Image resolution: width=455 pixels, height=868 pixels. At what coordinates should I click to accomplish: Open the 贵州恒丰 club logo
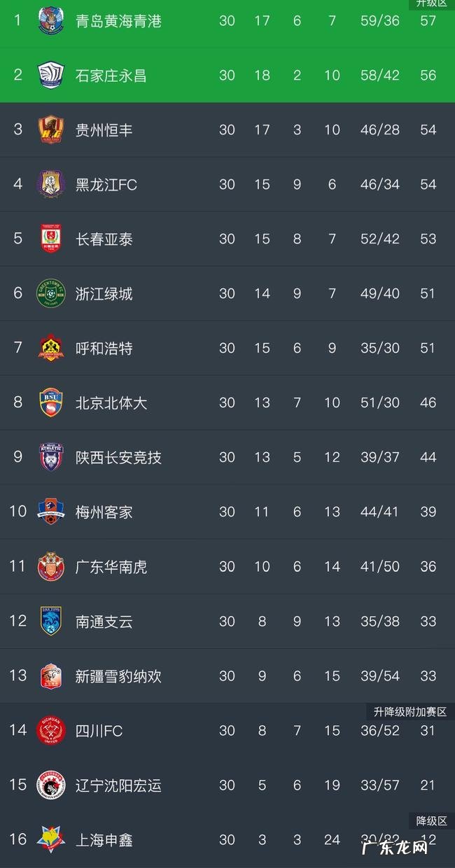pos(50,129)
